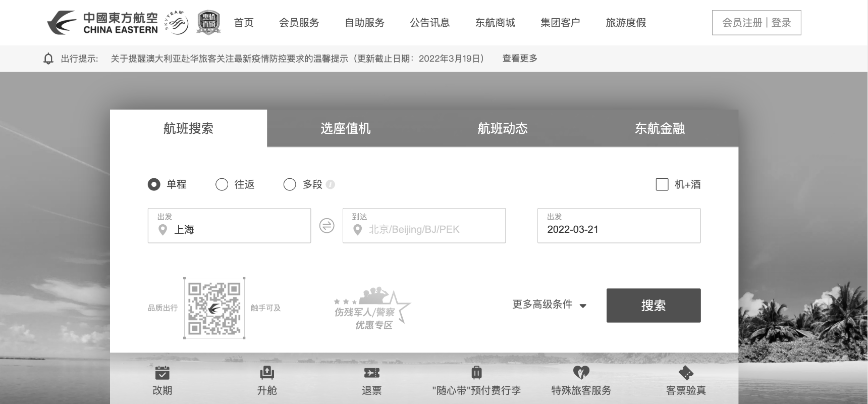Click the China Eastern logo
This screenshot has width=868, height=404.
click(102, 23)
